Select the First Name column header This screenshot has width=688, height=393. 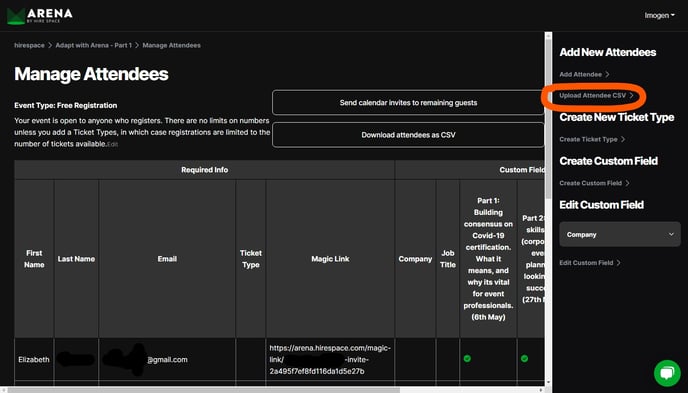point(34,259)
